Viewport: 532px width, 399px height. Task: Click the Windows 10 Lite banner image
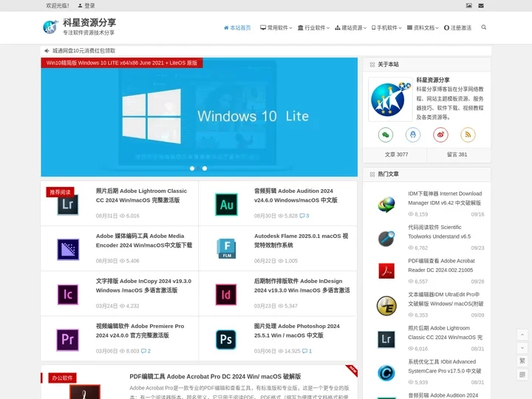tap(199, 117)
